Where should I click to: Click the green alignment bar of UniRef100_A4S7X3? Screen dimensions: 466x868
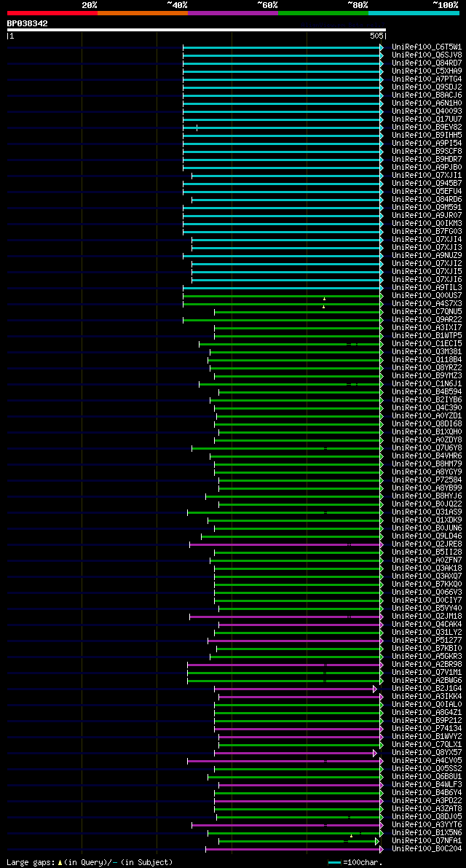coord(283,304)
